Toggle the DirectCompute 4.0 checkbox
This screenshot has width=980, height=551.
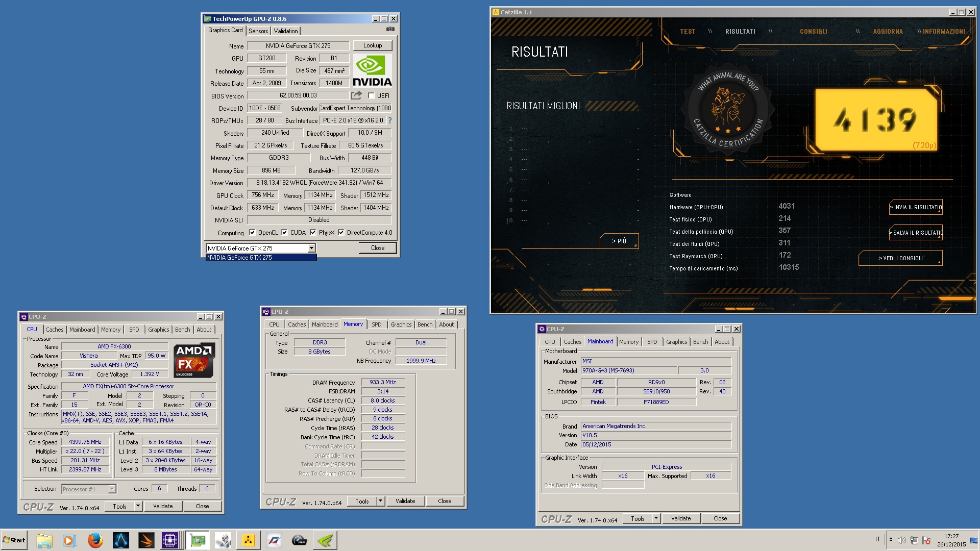point(341,233)
